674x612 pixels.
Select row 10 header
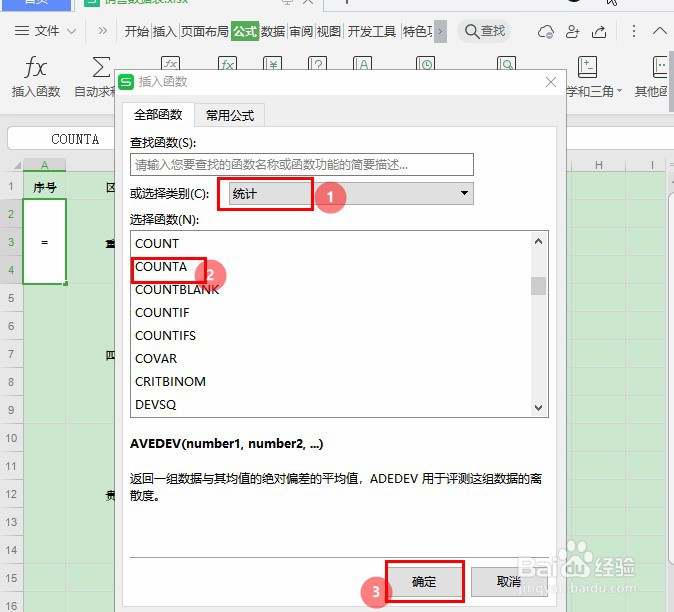[11, 438]
